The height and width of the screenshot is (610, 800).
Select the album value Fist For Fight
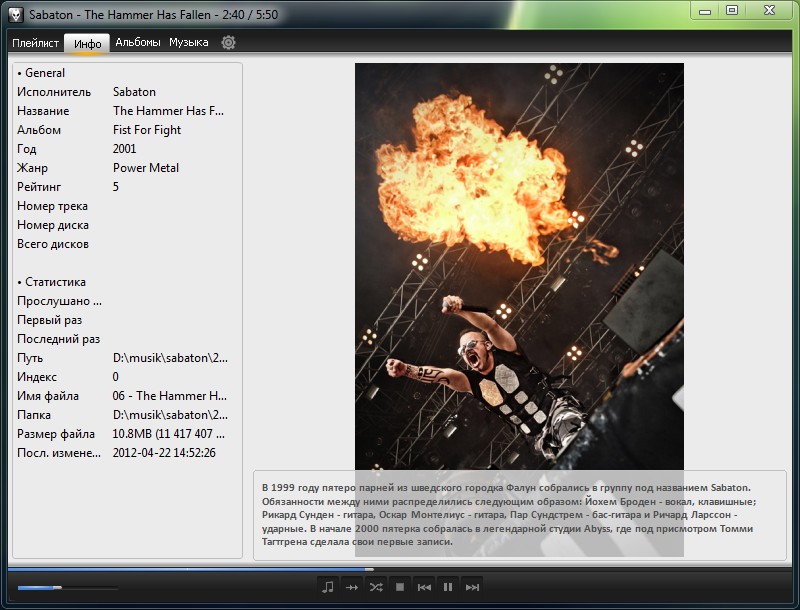[x=147, y=130]
